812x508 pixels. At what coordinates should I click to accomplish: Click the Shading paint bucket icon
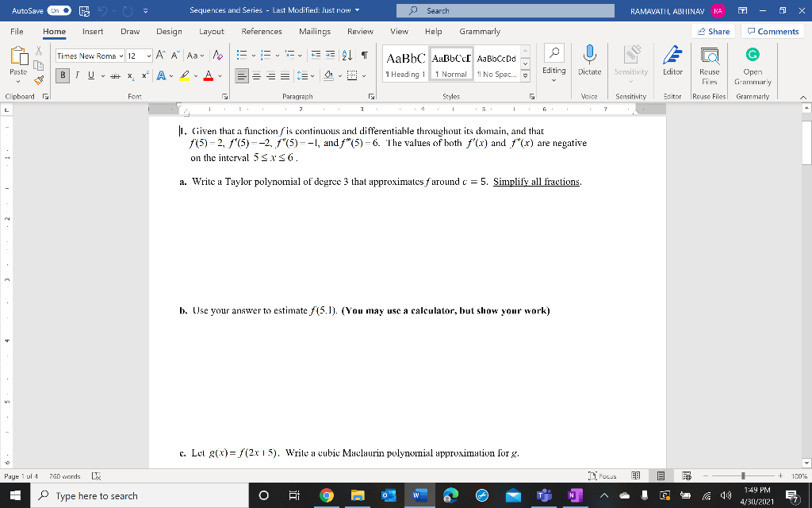pyautogui.click(x=328, y=76)
